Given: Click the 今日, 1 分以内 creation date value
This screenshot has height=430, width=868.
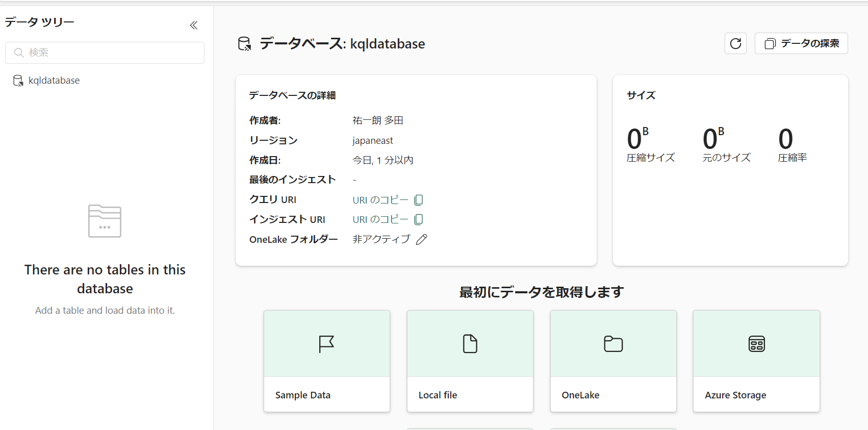Looking at the screenshot, I should (383, 160).
